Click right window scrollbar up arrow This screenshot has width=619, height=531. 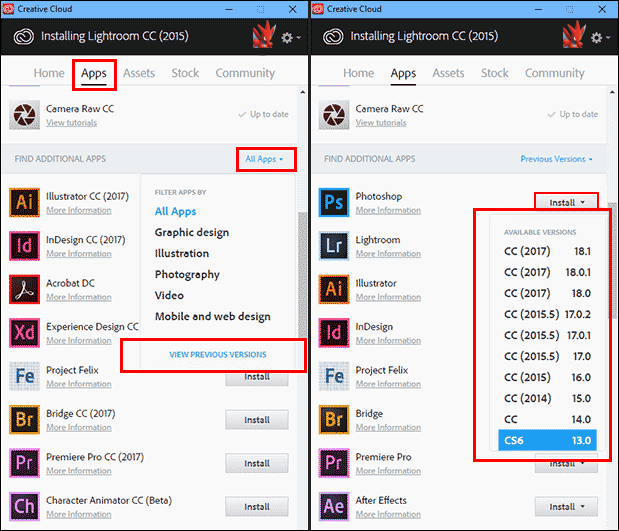click(612, 92)
